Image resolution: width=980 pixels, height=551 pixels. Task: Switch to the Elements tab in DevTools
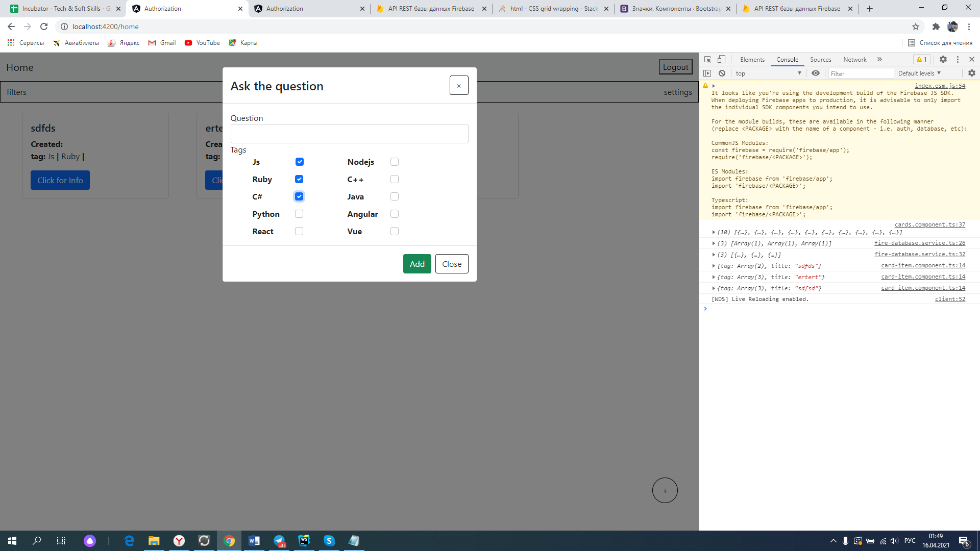[752, 60]
